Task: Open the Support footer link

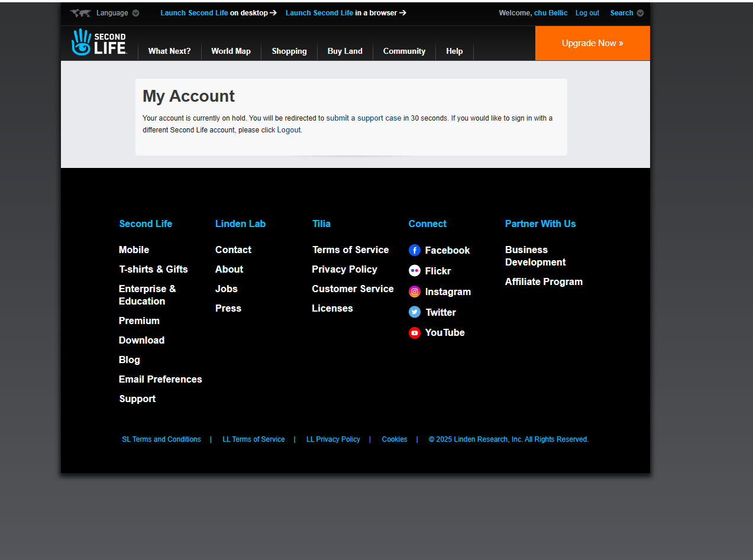Action: tap(137, 399)
